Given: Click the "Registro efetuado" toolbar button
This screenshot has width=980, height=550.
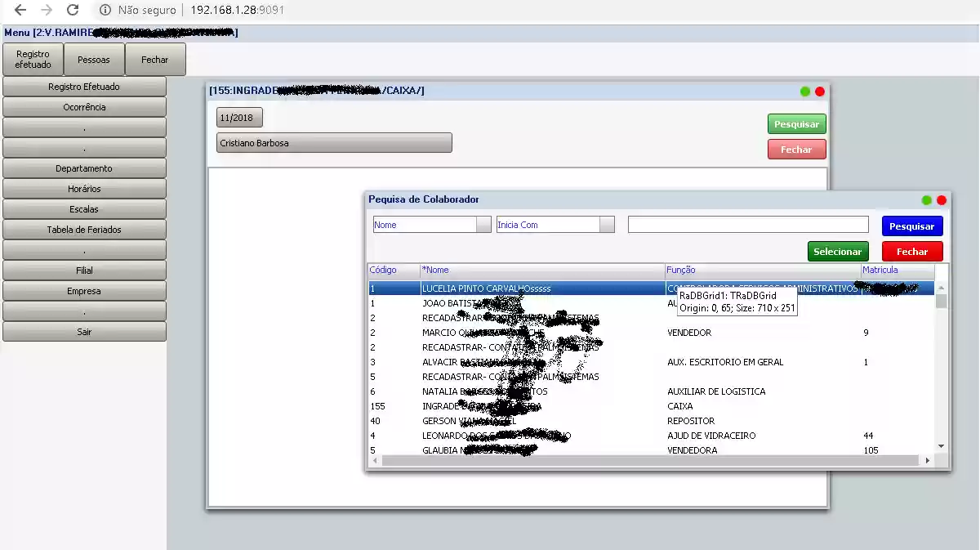Looking at the screenshot, I should pyautogui.click(x=33, y=59).
